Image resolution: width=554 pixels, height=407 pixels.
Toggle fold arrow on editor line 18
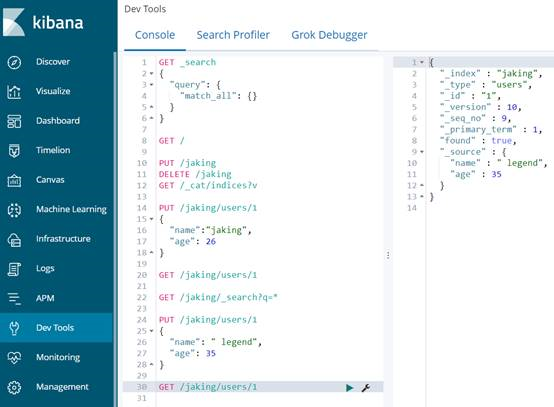pos(152,253)
